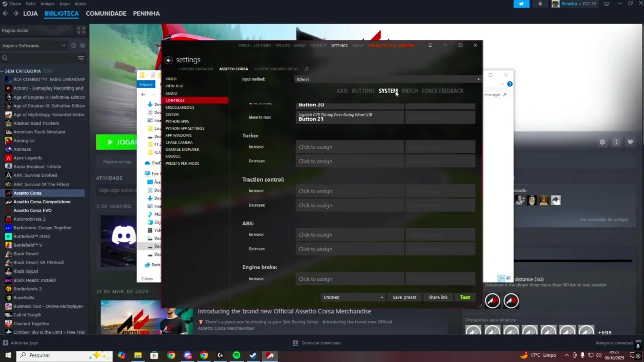Open Steam from the taskbar

click(253, 355)
